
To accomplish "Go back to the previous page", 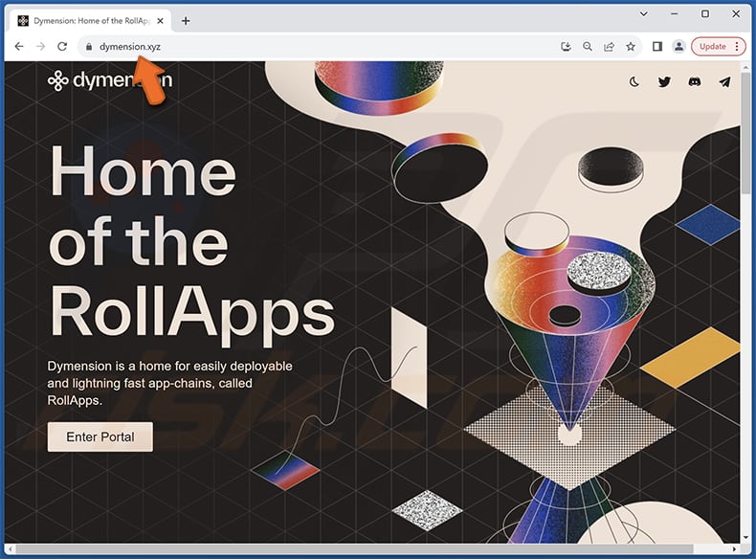I will tap(19, 46).
